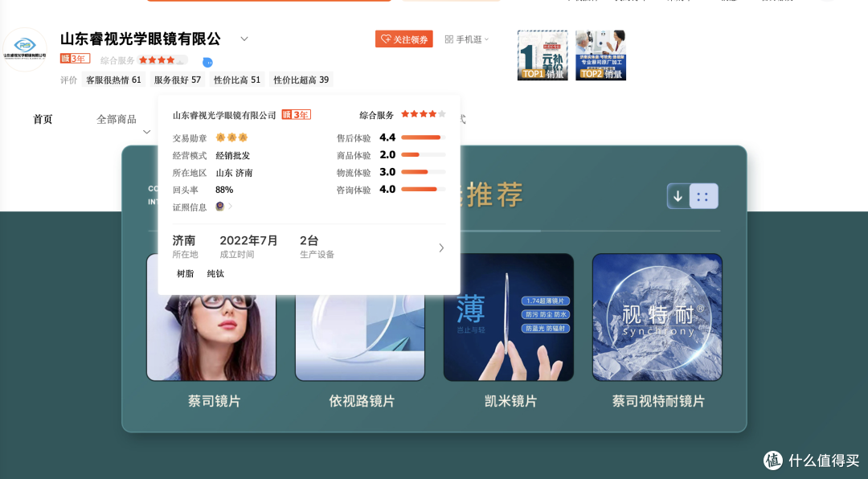Open the 证照信息 license badge icon
The height and width of the screenshot is (479, 868).
pyautogui.click(x=219, y=206)
